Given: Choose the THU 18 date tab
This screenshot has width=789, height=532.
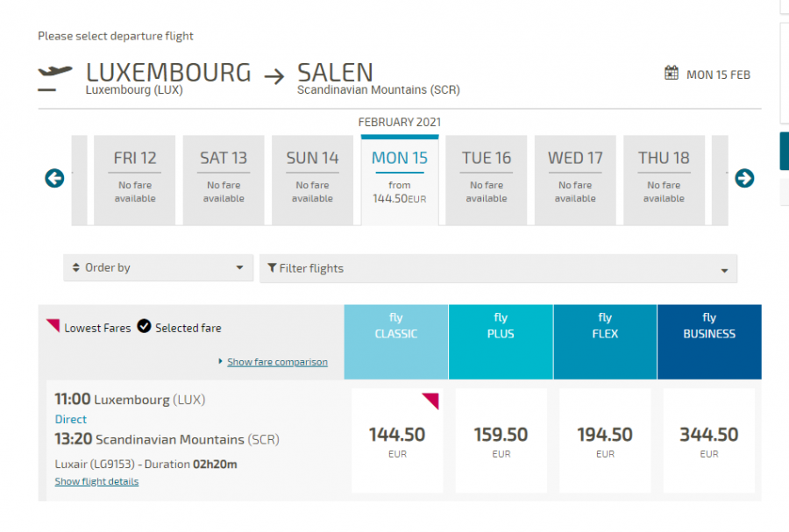Looking at the screenshot, I should pos(664,180).
